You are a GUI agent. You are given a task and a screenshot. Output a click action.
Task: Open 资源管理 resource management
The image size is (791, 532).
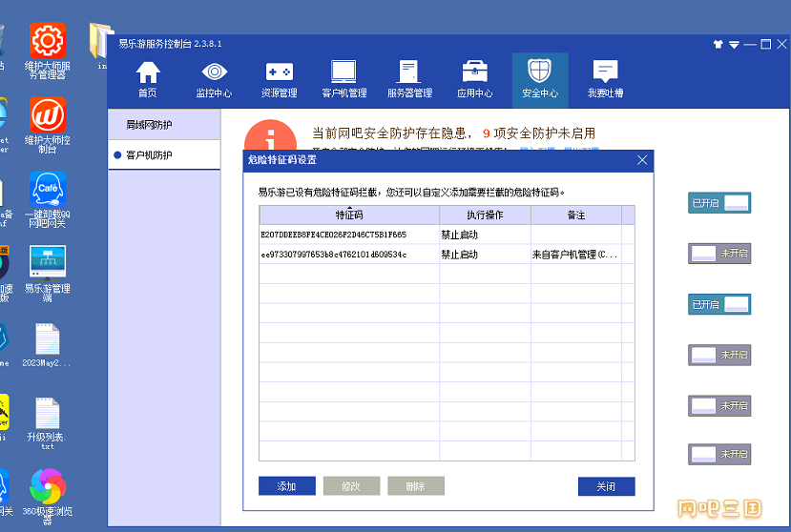point(279,80)
